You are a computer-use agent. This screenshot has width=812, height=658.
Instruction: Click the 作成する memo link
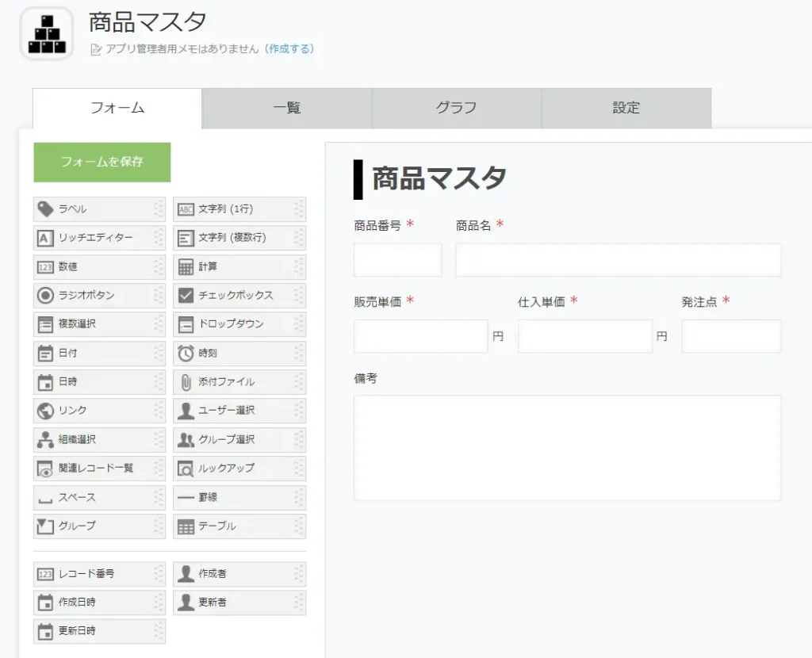point(289,48)
